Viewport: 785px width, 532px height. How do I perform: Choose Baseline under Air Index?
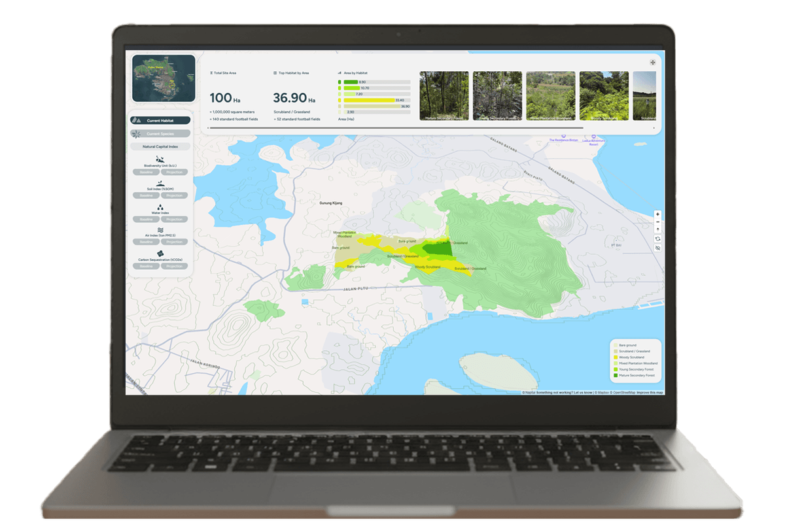(x=146, y=242)
